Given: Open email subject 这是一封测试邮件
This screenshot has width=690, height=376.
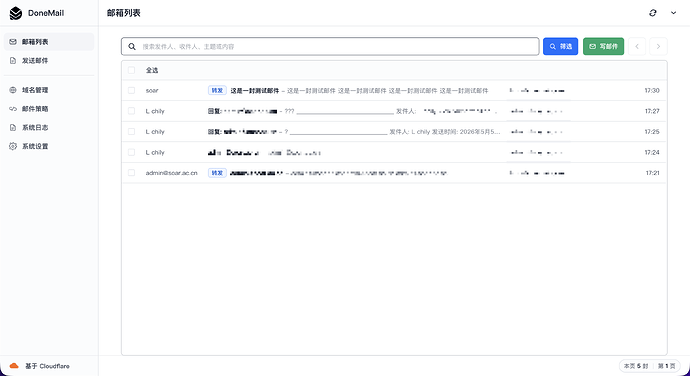Looking at the screenshot, I should point(255,91).
